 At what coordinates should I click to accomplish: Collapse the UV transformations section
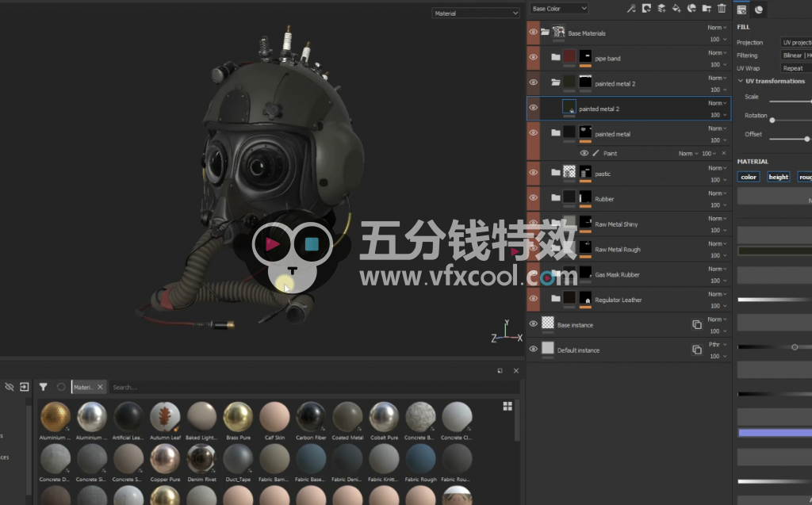(741, 81)
